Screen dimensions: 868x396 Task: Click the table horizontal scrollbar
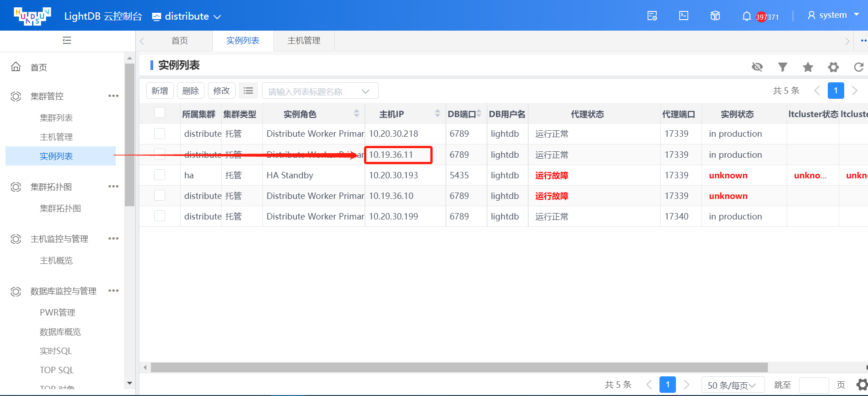coord(459,367)
